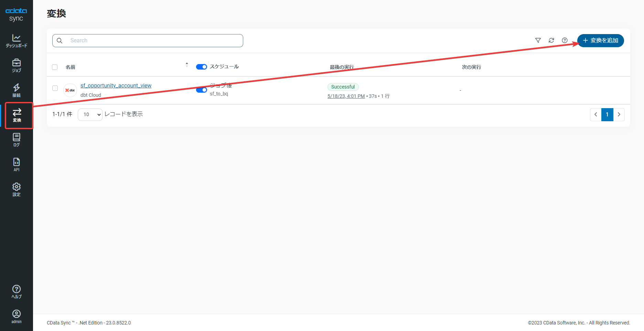This screenshot has height=331, width=644.
Task: Tick the select-all checkbox in header
Action: pyautogui.click(x=55, y=67)
